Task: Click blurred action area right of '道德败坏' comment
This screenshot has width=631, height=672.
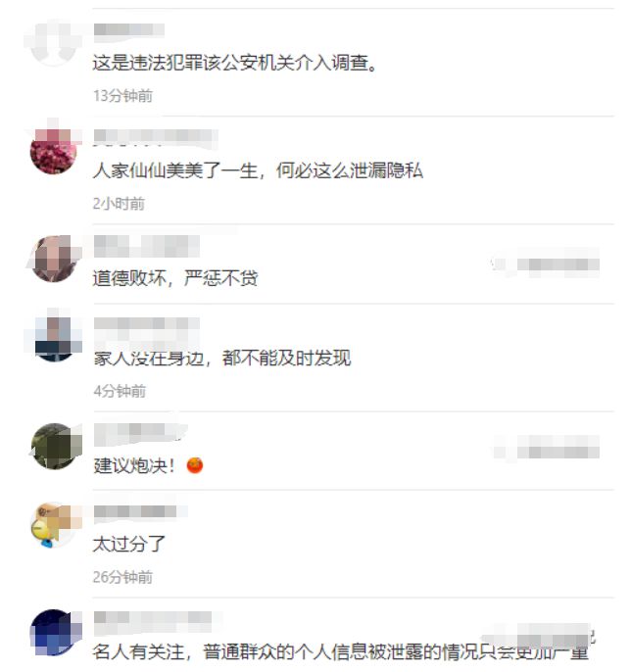Action: 546,264
